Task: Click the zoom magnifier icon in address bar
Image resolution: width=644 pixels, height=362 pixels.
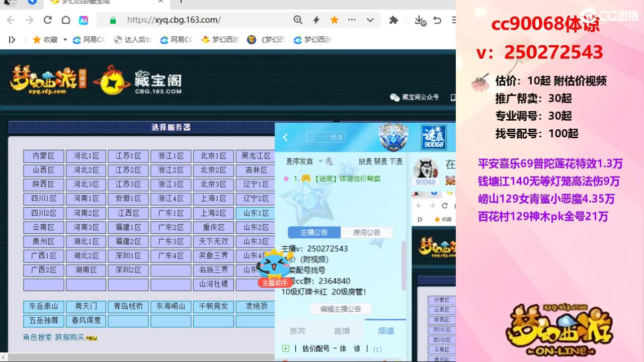Action: (x=298, y=20)
